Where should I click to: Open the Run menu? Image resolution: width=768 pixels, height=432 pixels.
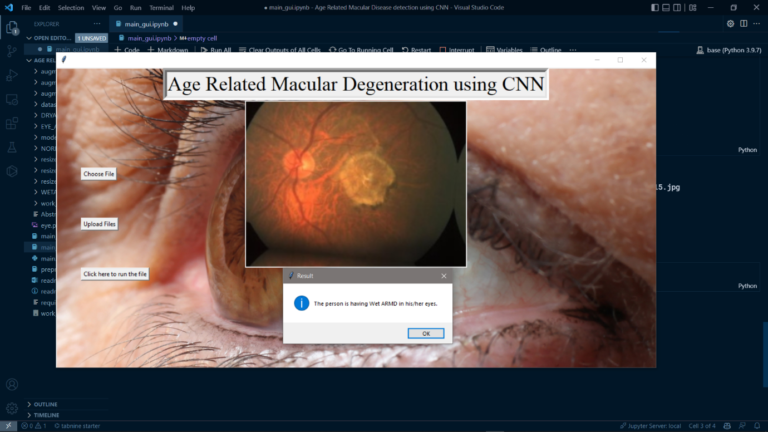tap(136, 8)
